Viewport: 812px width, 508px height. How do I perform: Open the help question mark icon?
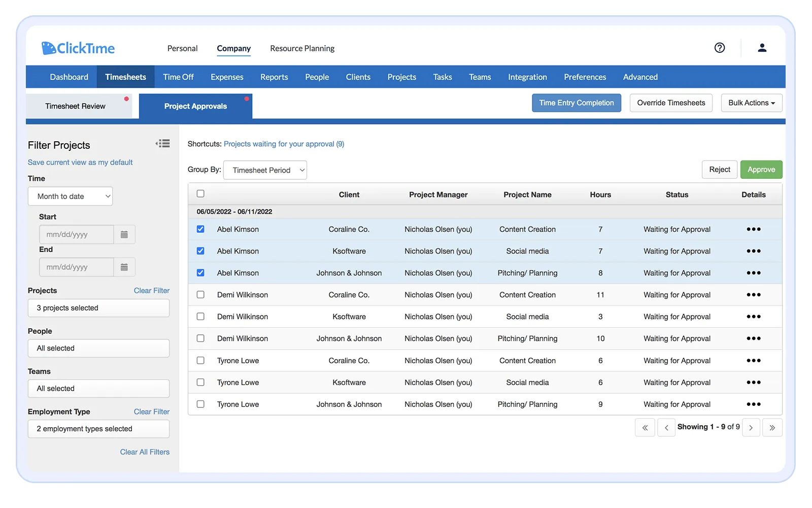coord(720,48)
